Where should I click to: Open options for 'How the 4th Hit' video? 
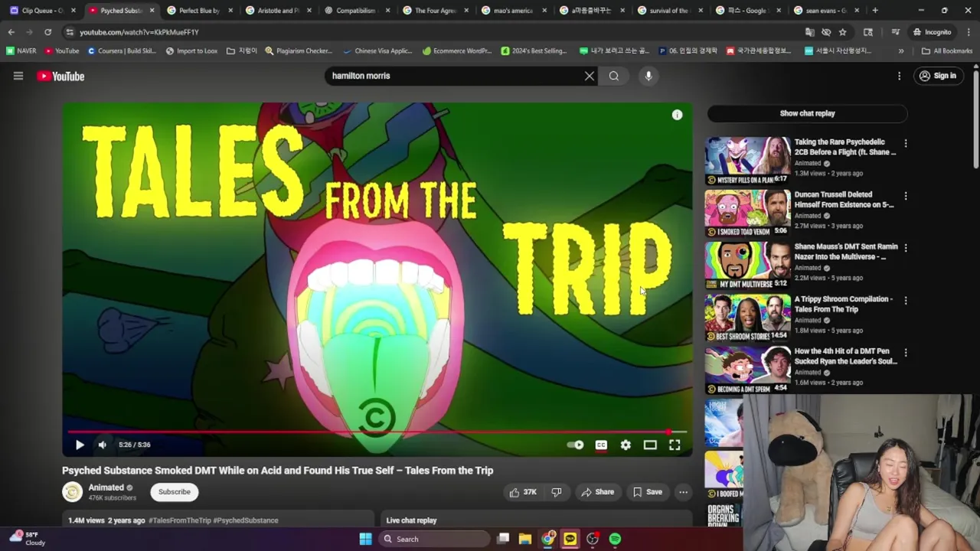click(906, 353)
